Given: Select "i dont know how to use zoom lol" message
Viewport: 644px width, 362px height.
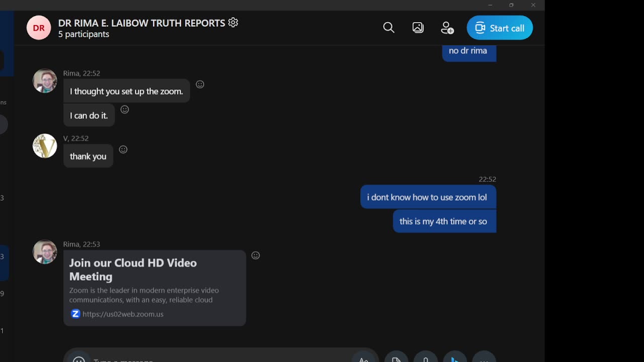Looking at the screenshot, I should 428,197.
